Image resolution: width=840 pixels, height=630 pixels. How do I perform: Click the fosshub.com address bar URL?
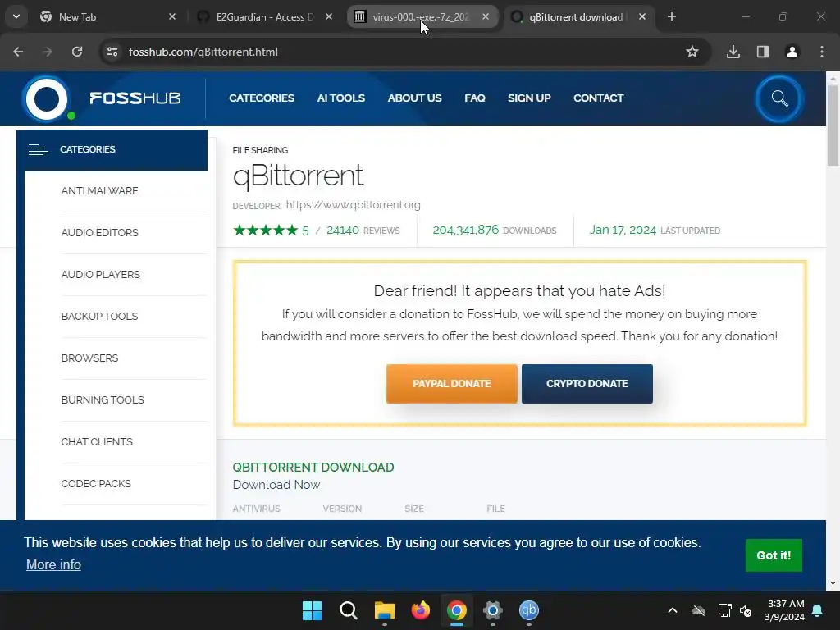pos(203,52)
